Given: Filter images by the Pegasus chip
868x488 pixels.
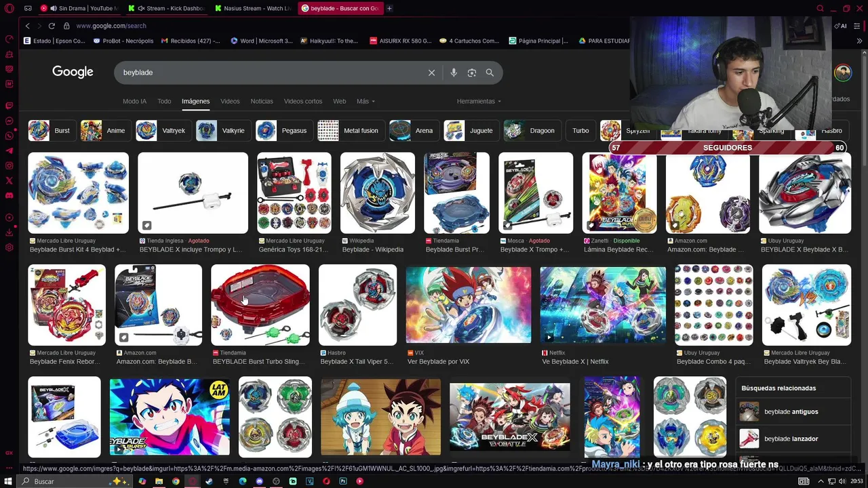Looking at the screenshot, I should pyautogui.click(x=283, y=131).
